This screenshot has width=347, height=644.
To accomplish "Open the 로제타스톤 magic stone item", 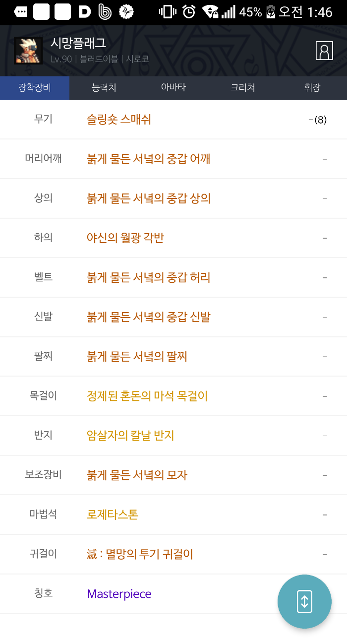I will tap(113, 515).
